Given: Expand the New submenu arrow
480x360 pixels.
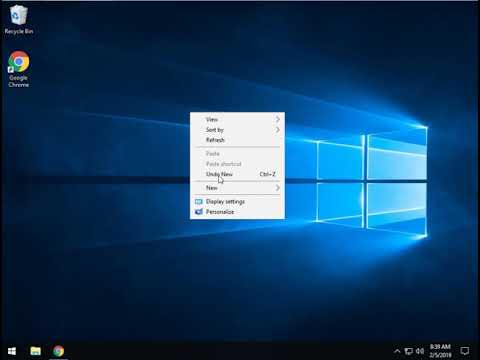Looking at the screenshot, I should coord(277,188).
